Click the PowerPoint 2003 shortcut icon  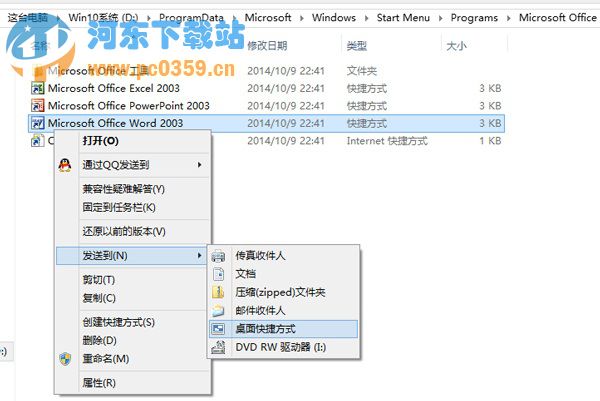click(x=38, y=105)
